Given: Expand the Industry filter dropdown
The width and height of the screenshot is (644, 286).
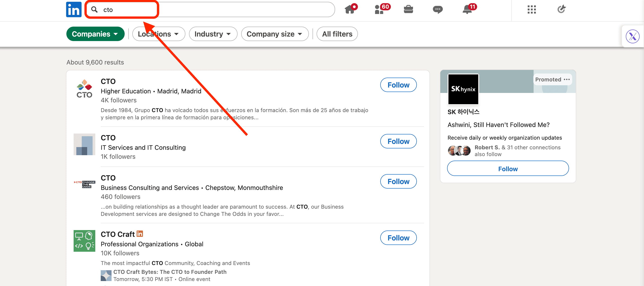Looking at the screenshot, I should (x=213, y=34).
